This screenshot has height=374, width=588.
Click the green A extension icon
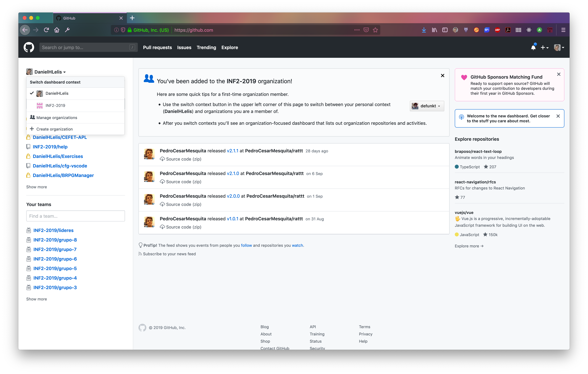(539, 30)
